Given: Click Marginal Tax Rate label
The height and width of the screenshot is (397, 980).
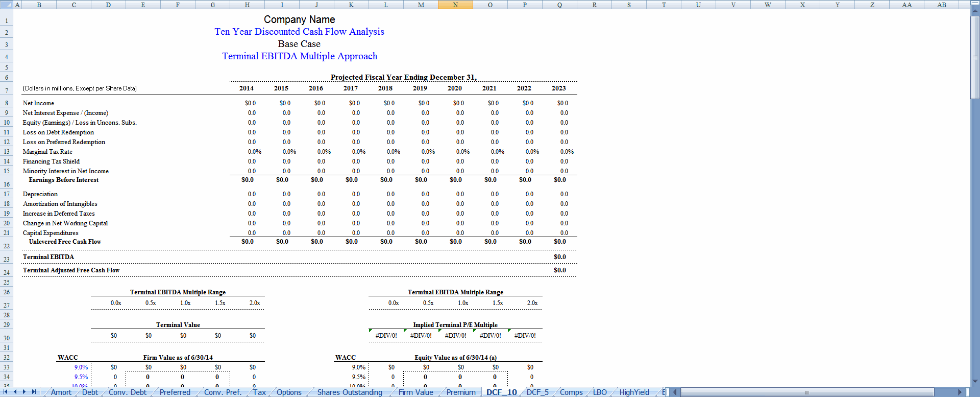Looking at the screenshot, I should (47, 152).
